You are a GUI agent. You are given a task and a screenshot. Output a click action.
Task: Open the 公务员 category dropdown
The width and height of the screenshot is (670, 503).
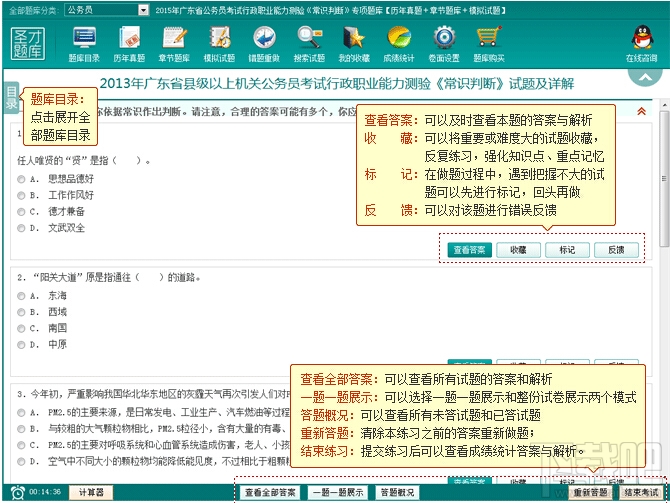pos(106,10)
